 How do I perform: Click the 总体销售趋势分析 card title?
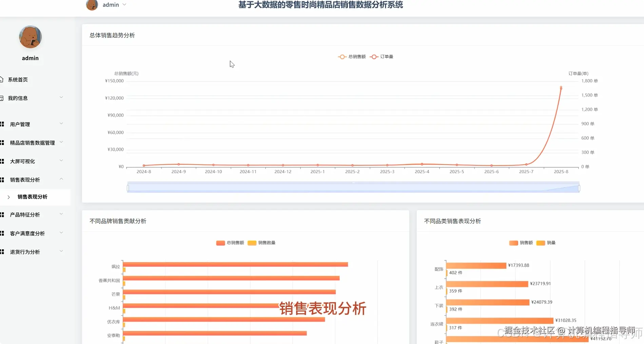112,35
